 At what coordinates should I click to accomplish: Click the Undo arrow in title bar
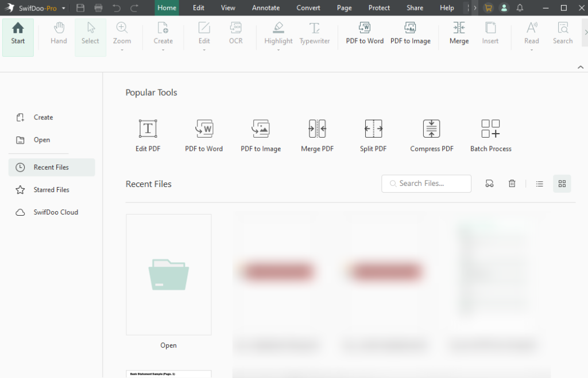[x=117, y=7]
